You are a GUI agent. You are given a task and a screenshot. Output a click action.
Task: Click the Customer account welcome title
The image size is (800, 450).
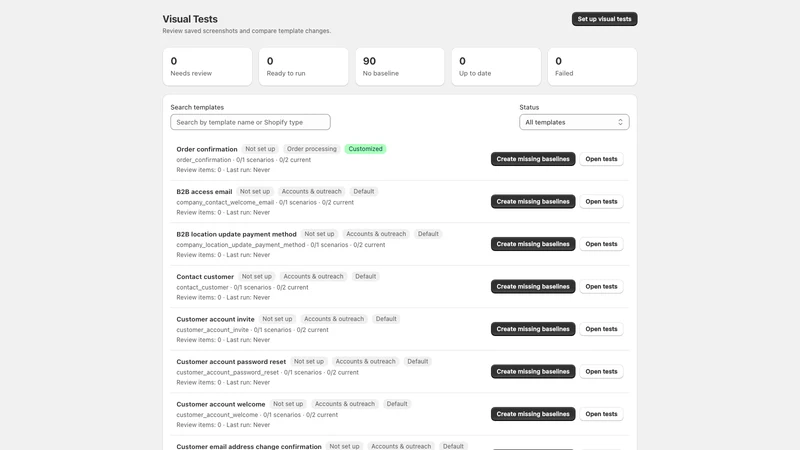221,404
